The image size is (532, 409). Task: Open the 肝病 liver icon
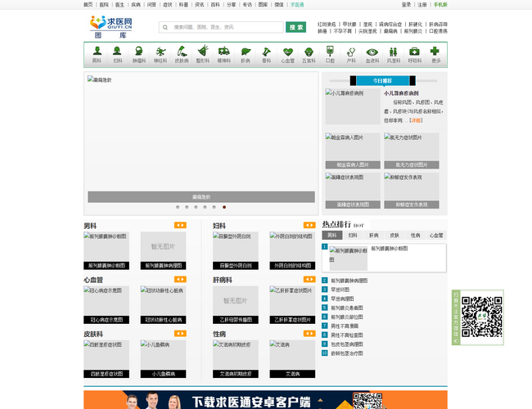click(x=246, y=54)
